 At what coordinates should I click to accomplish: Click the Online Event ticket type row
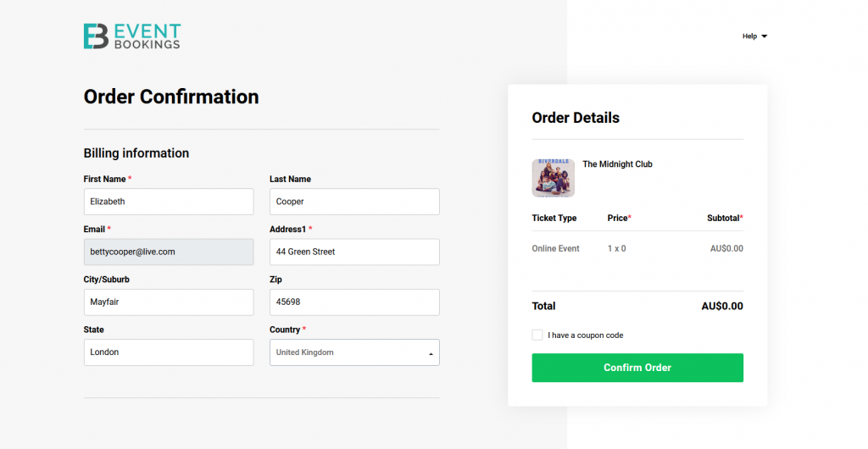click(637, 249)
